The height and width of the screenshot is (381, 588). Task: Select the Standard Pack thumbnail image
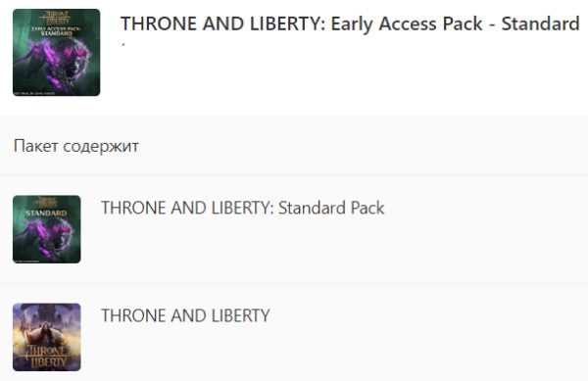click(x=46, y=229)
